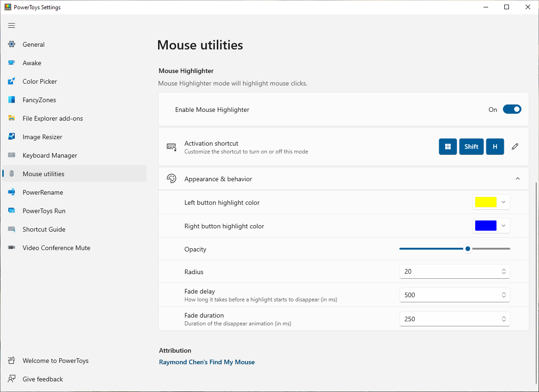
Task: Click the Windows key shortcut button
Action: pyautogui.click(x=448, y=147)
